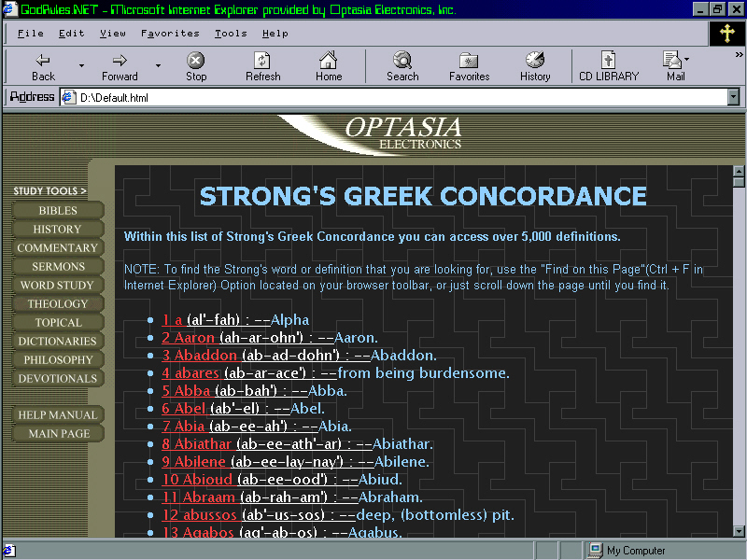Open the Tools menu
Viewport: 747px width, 560px height.
tap(231, 34)
